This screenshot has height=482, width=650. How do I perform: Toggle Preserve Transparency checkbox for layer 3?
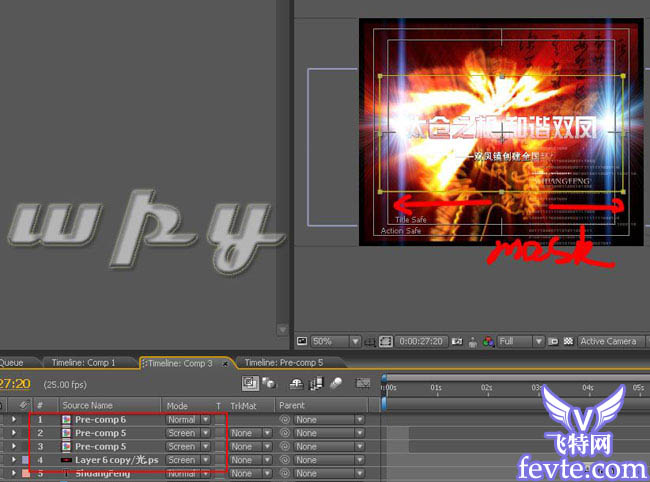pos(219,446)
